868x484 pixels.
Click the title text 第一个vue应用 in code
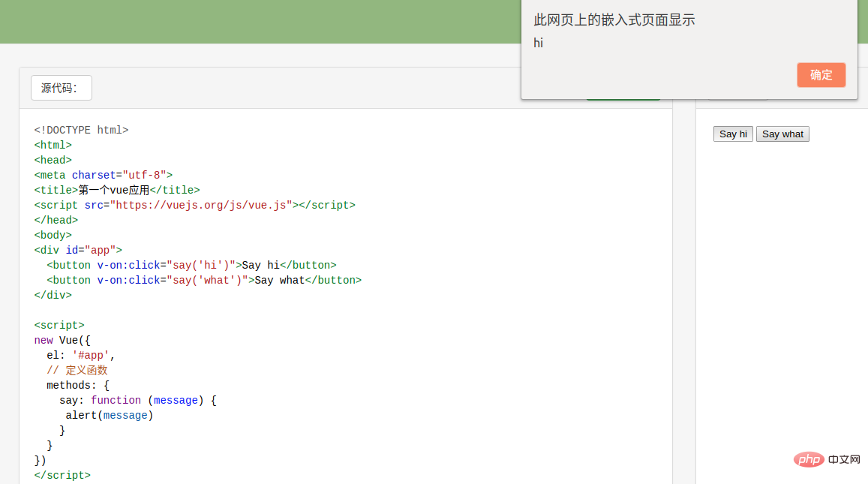[113, 190]
